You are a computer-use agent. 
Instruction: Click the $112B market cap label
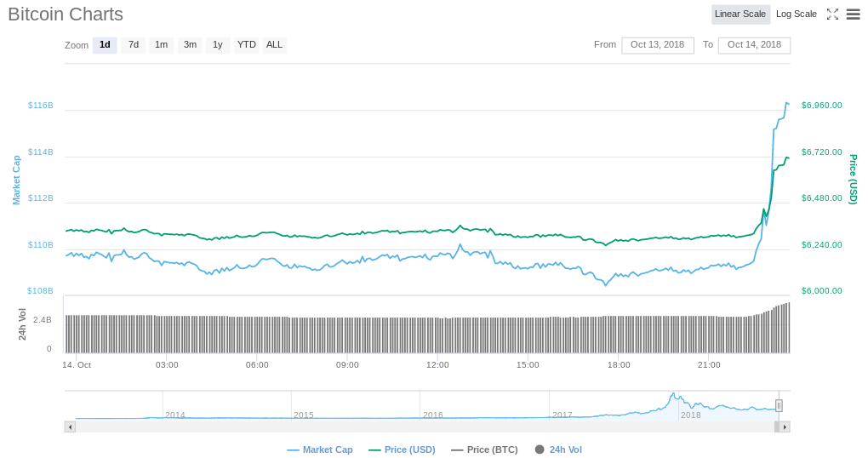pos(40,198)
